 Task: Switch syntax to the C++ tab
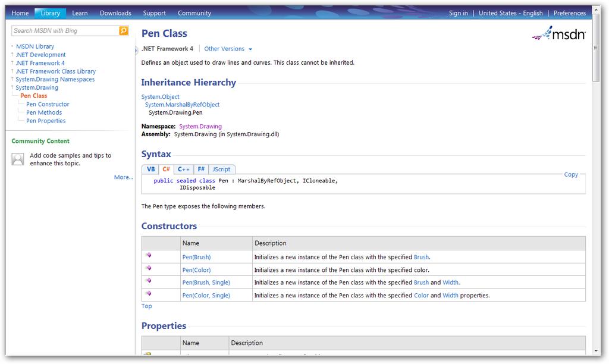tap(184, 170)
